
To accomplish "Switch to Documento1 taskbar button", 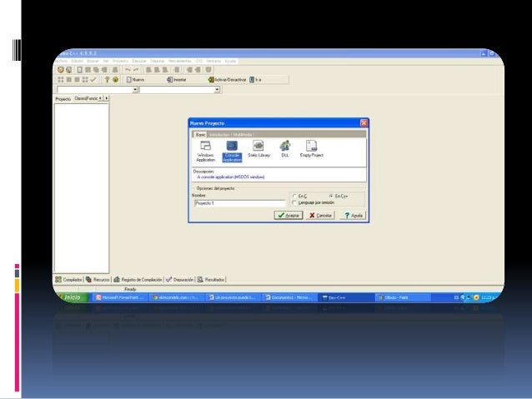I will [289, 297].
